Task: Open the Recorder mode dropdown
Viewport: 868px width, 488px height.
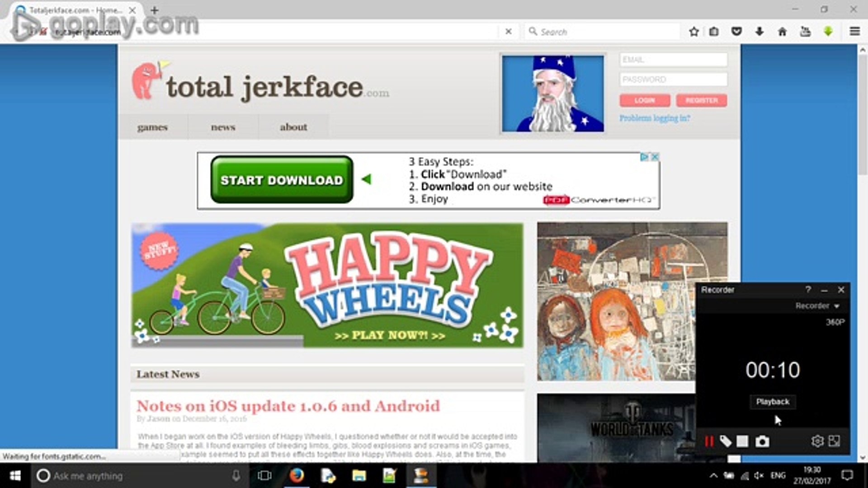Action: point(817,306)
